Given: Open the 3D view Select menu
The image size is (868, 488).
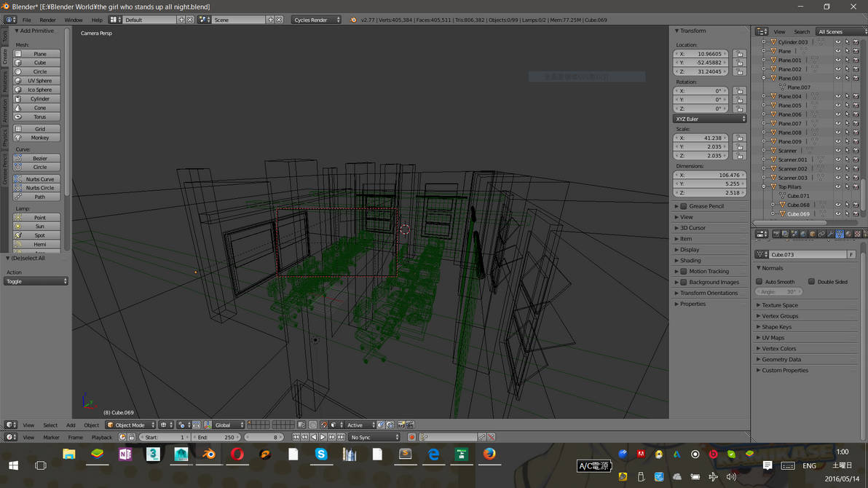Looking at the screenshot, I should point(50,425).
